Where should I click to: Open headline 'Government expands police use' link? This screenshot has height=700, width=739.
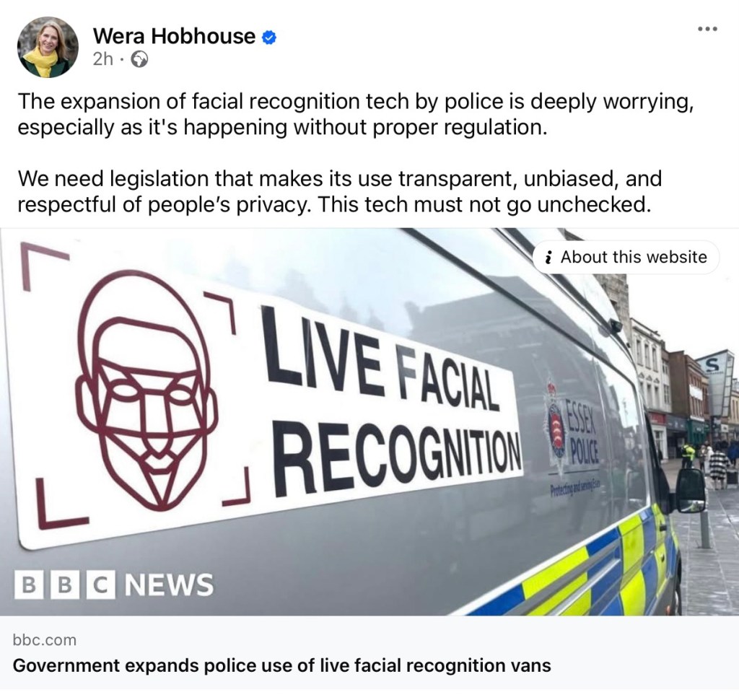click(x=282, y=665)
